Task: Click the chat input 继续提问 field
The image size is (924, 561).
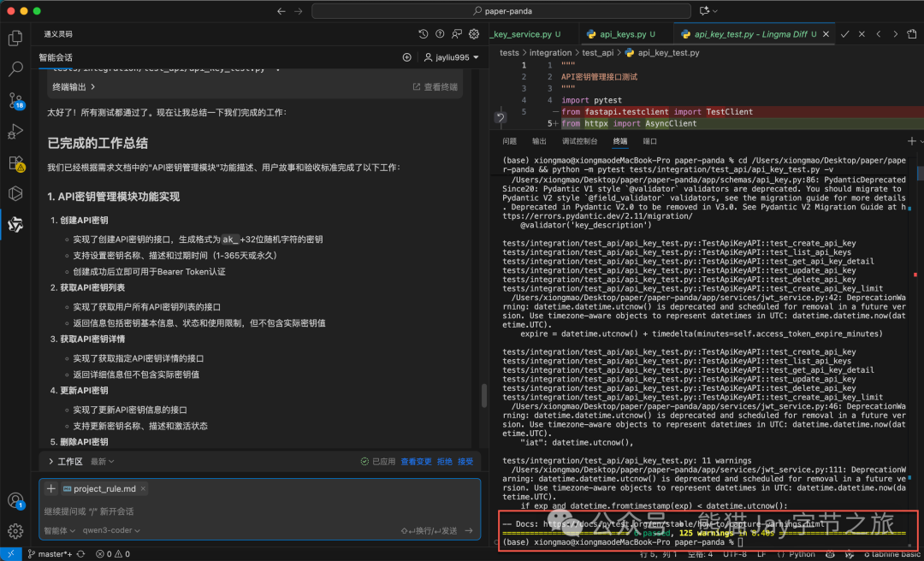Action: coord(259,511)
